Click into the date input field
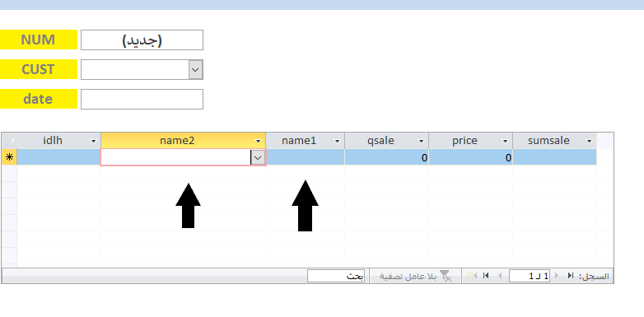 [142, 99]
